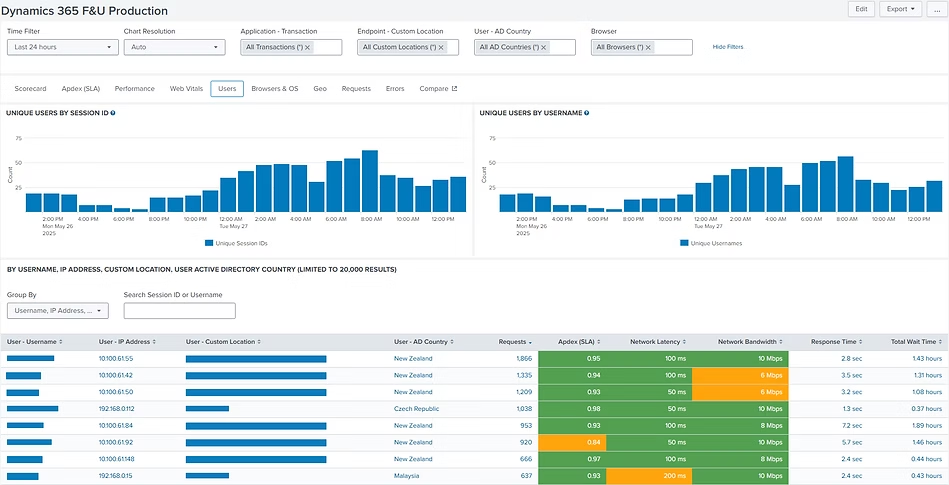Image resolution: width=949 pixels, height=485 pixels.
Task: Toggle Unique Session IDs legend series
Action: [x=237, y=243]
